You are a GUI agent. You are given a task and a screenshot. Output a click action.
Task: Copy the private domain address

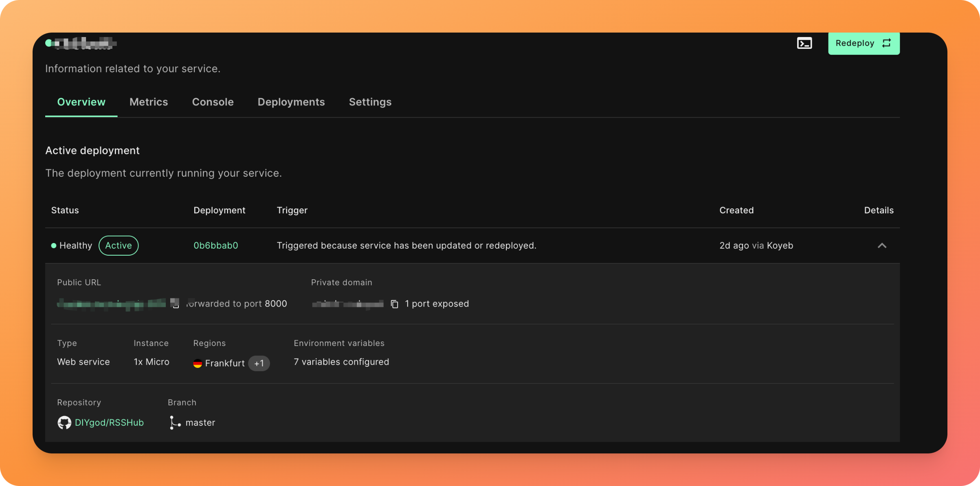pos(394,304)
